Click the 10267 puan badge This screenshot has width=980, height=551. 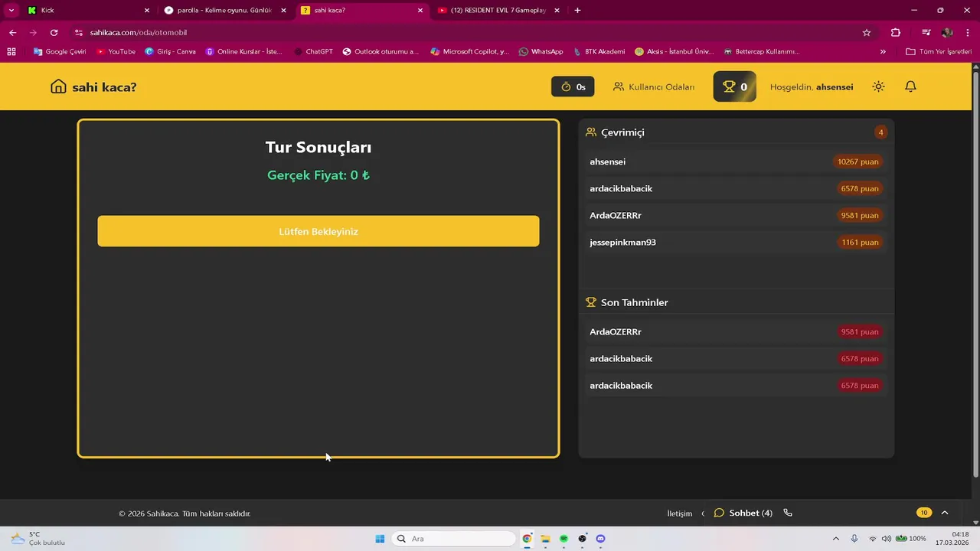pos(857,161)
